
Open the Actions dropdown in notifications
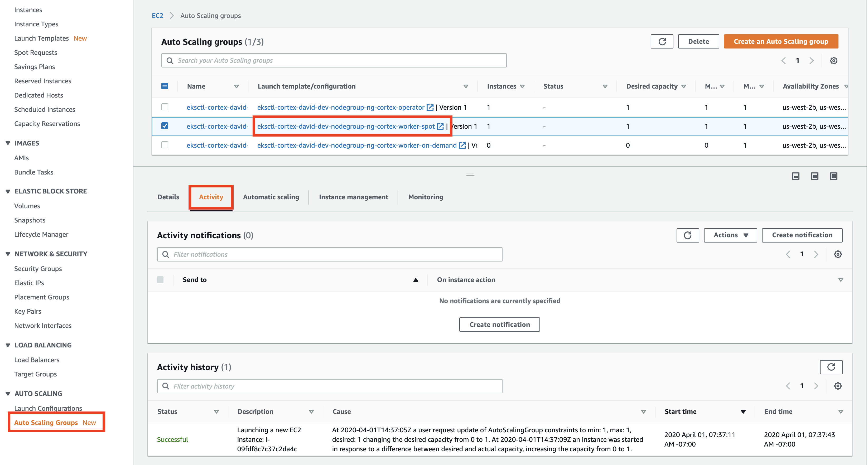(x=730, y=235)
